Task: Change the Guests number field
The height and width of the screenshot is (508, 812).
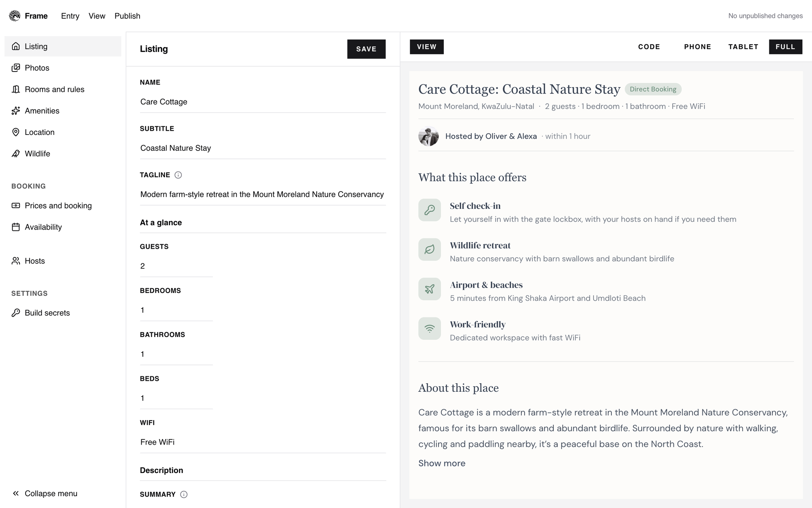Action: [176, 266]
